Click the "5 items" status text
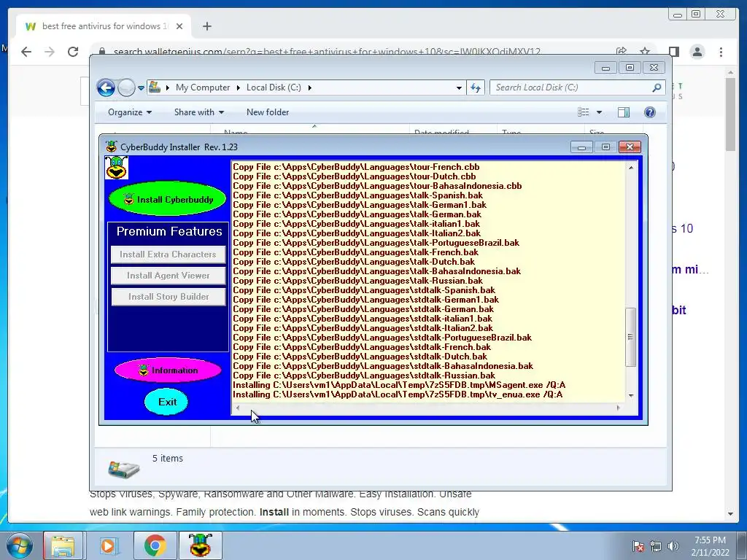 (x=167, y=458)
